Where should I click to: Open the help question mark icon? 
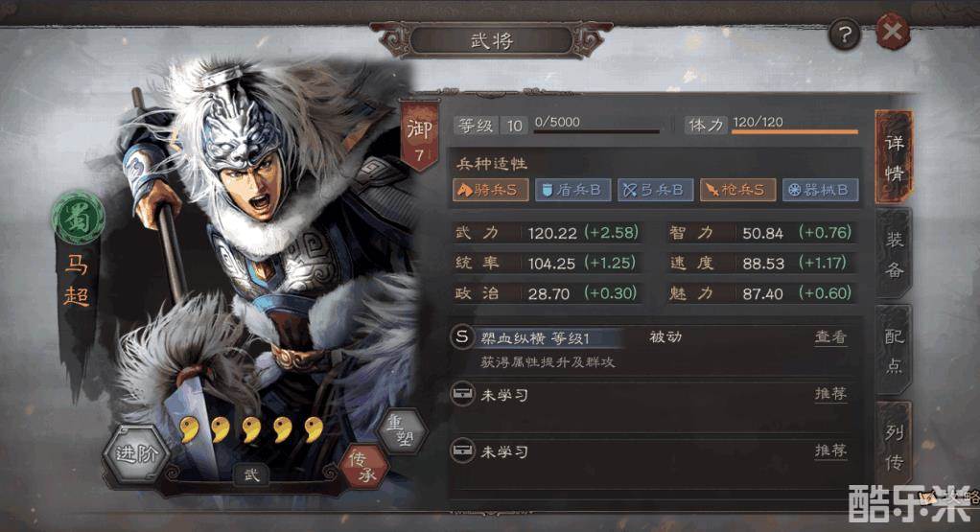coord(845,35)
